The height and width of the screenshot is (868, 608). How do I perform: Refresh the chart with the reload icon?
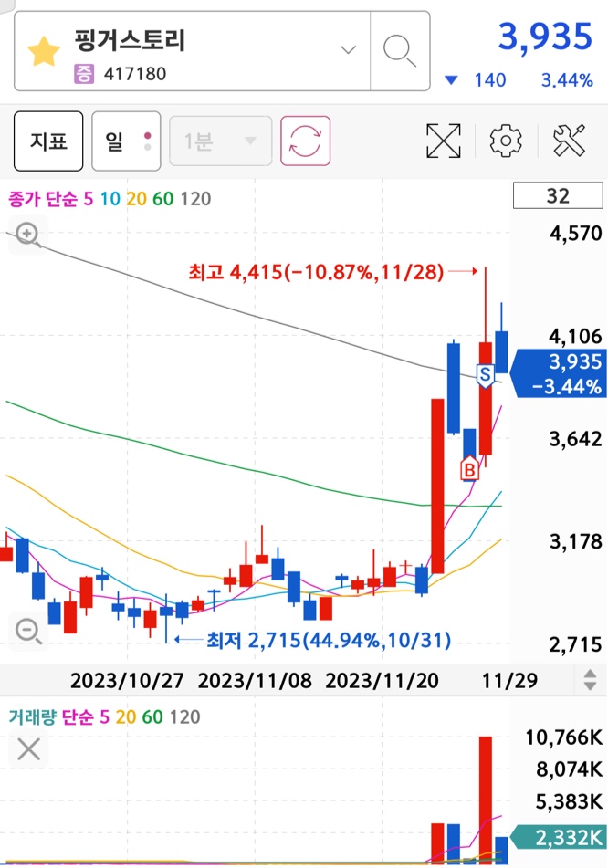pos(305,141)
